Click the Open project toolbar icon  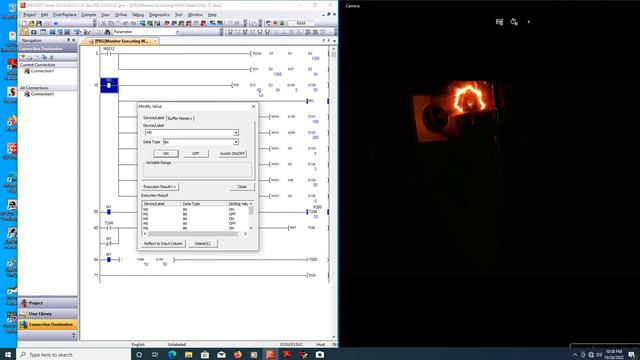[x=31, y=23]
